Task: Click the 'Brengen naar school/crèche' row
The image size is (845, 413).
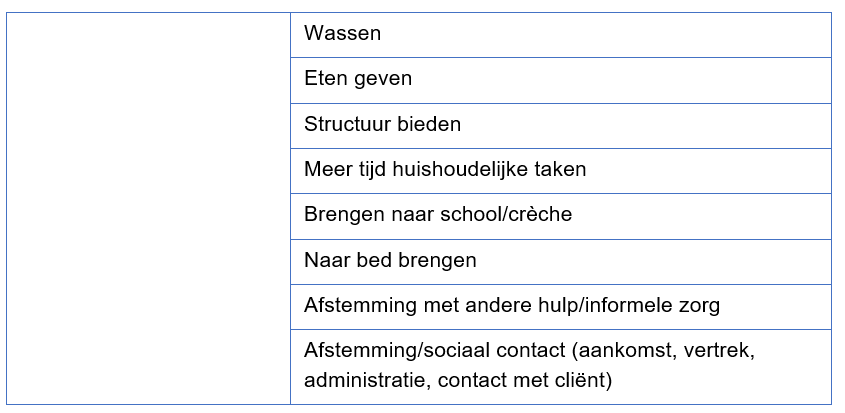Action: click(x=560, y=215)
